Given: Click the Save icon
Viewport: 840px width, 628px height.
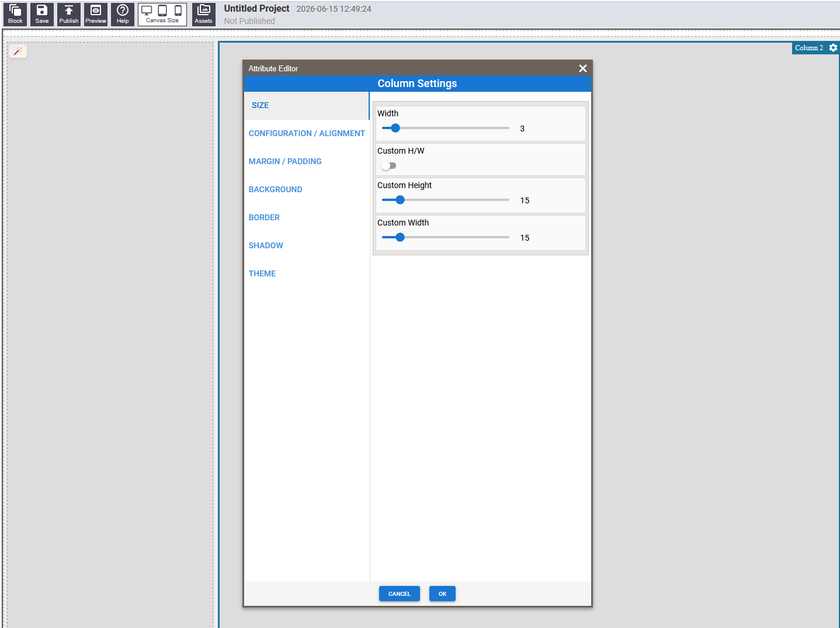Looking at the screenshot, I should (x=42, y=14).
